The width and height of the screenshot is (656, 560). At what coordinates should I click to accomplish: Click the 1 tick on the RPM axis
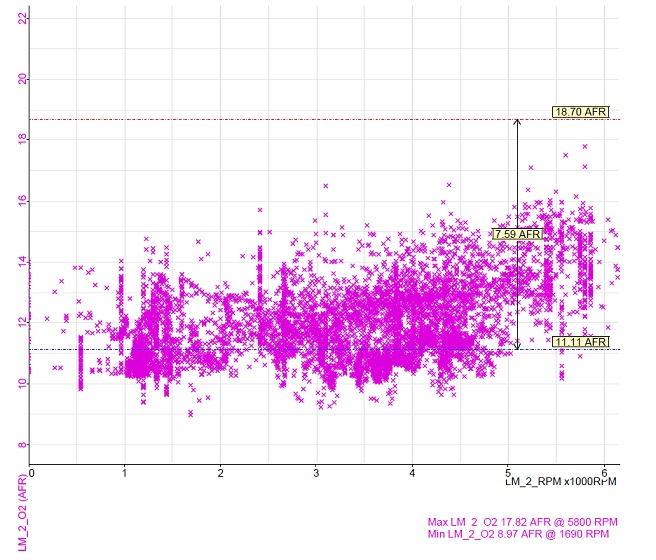[x=125, y=473]
